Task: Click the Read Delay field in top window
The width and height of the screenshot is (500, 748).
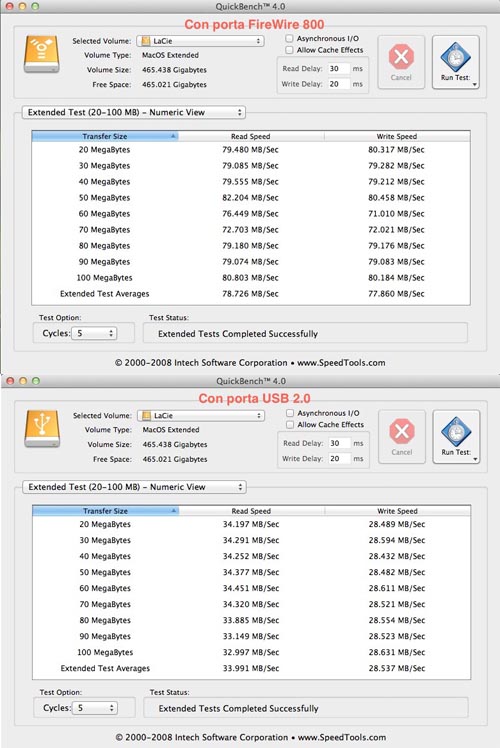Action: (338, 69)
